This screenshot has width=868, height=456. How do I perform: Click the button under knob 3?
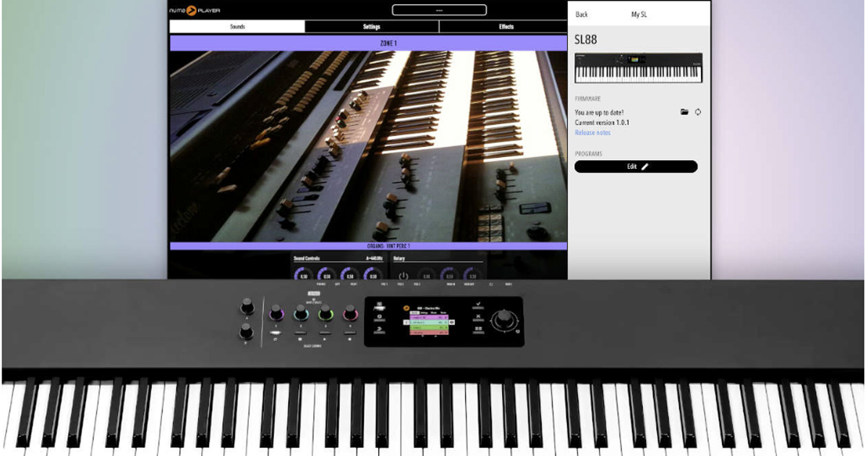325,332
